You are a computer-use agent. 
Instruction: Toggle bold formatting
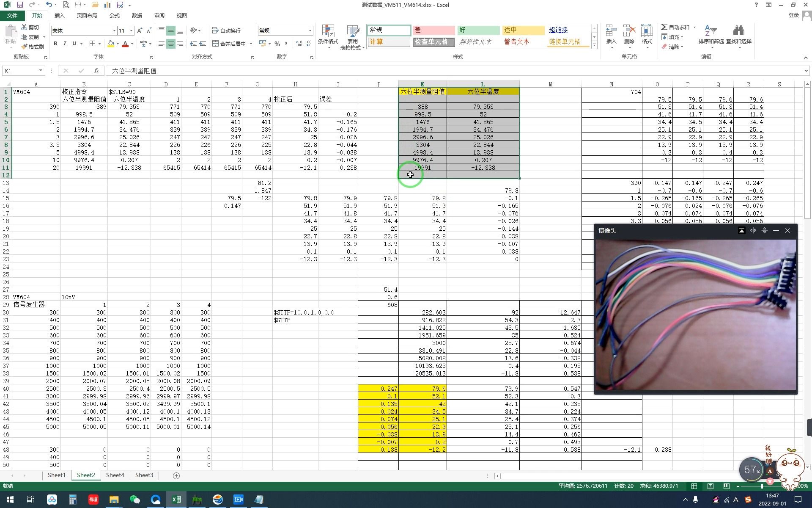click(55, 44)
